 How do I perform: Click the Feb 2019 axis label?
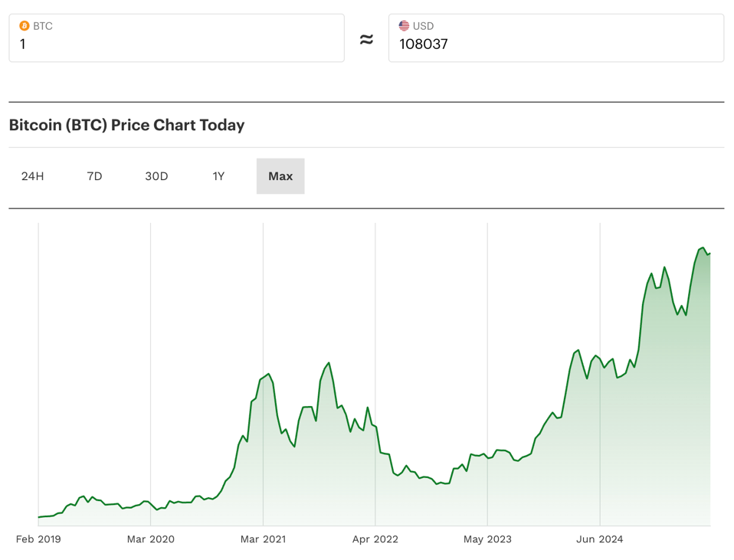[38, 539]
